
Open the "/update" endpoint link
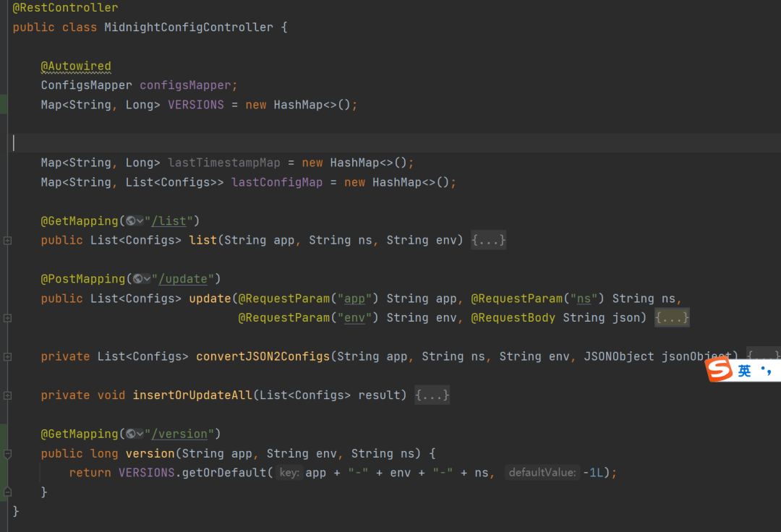tap(183, 279)
